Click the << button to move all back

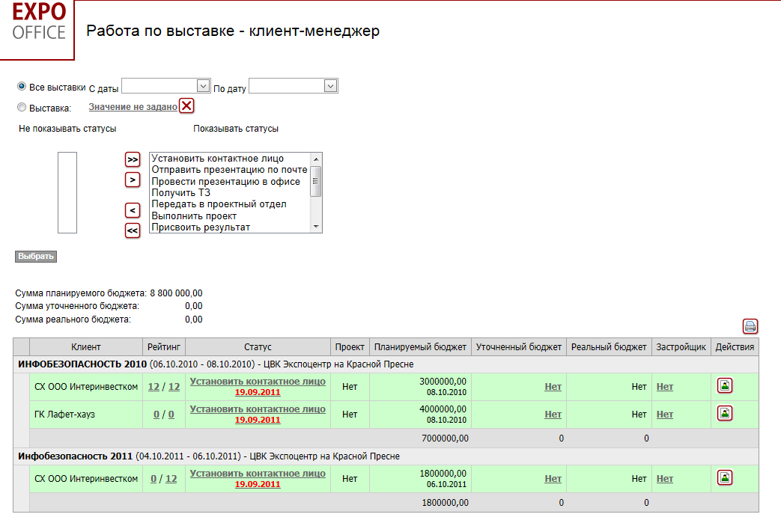tap(133, 230)
